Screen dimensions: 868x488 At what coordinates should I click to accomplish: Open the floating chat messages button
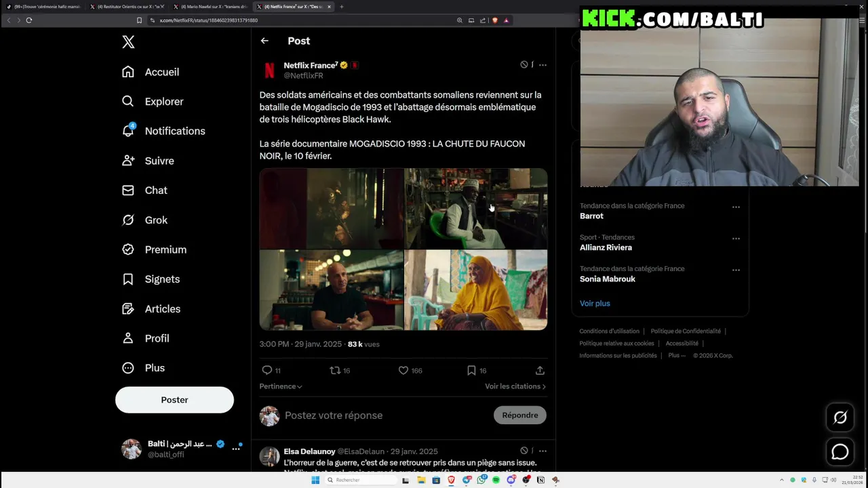point(840,451)
